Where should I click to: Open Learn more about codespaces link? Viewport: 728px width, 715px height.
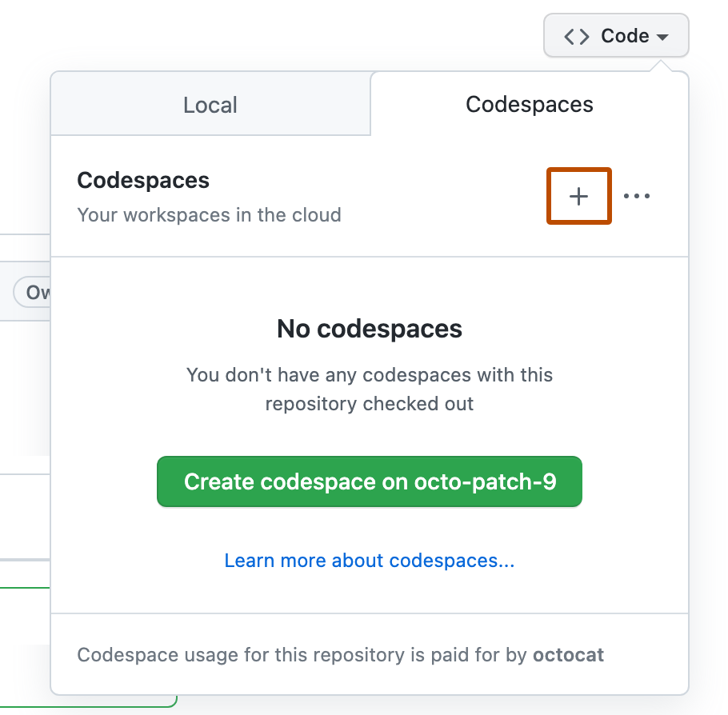(370, 561)
